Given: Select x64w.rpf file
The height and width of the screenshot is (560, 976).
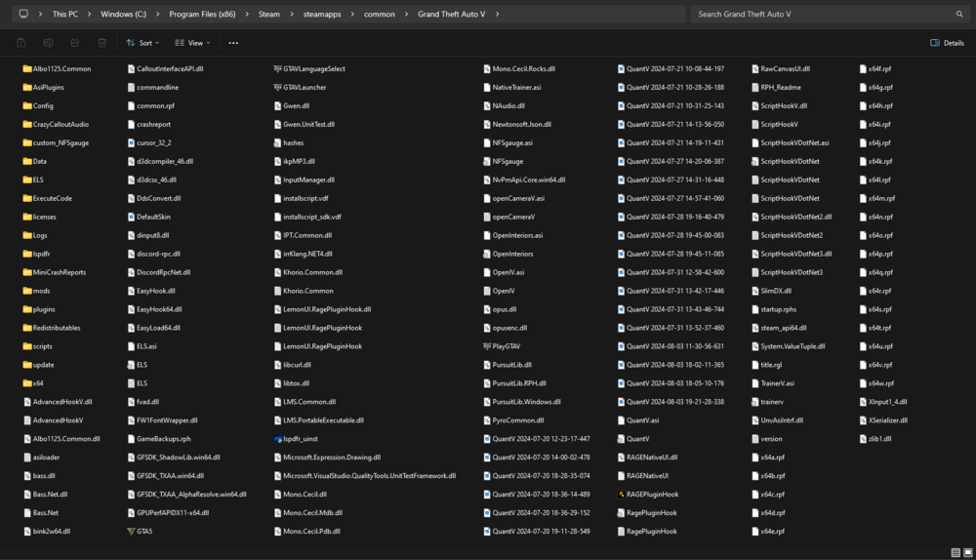Looking at the screenshot, I should click(x=876, y=383).
